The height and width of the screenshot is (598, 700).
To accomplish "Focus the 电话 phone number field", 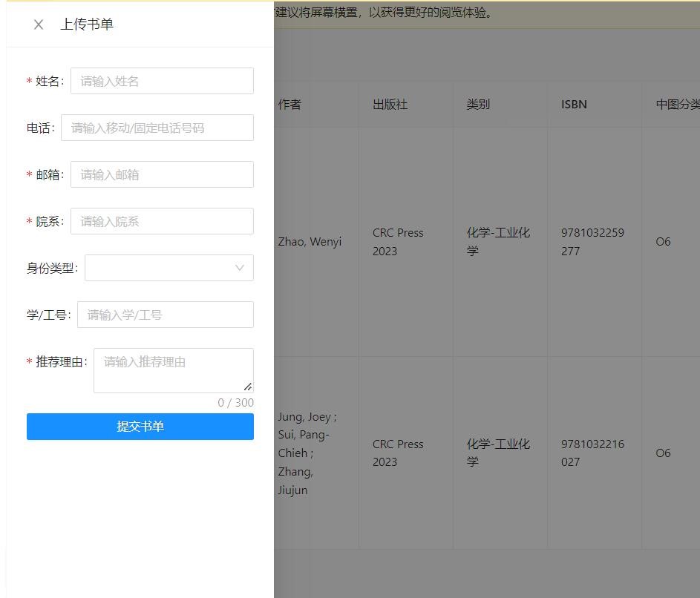I will pyautogui.click(x=157, y=128).
